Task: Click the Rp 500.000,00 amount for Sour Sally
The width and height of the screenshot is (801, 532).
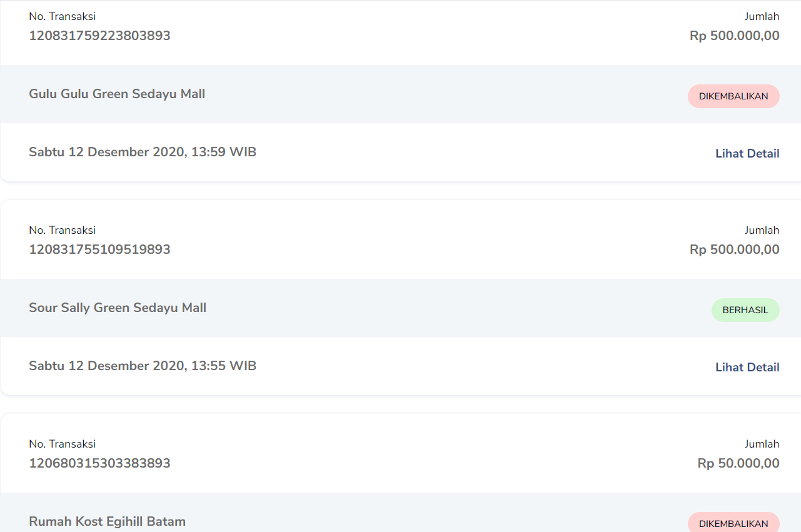Action: [x=735, y=249]
